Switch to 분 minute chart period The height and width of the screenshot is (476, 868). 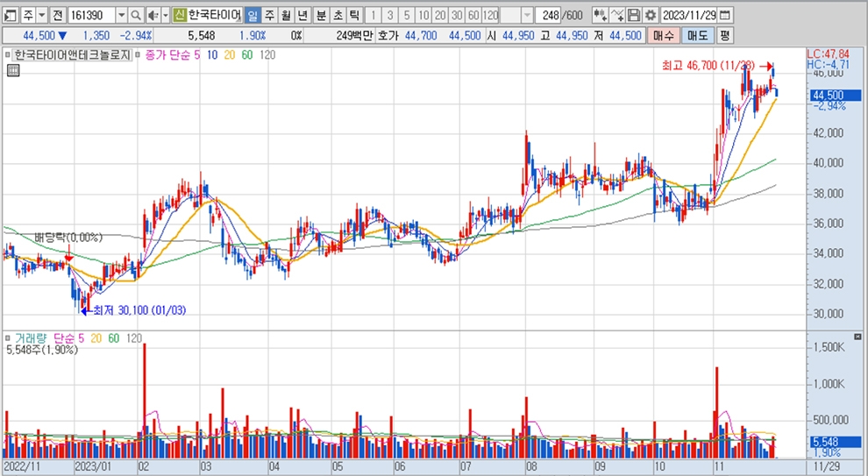pos(321,15)
